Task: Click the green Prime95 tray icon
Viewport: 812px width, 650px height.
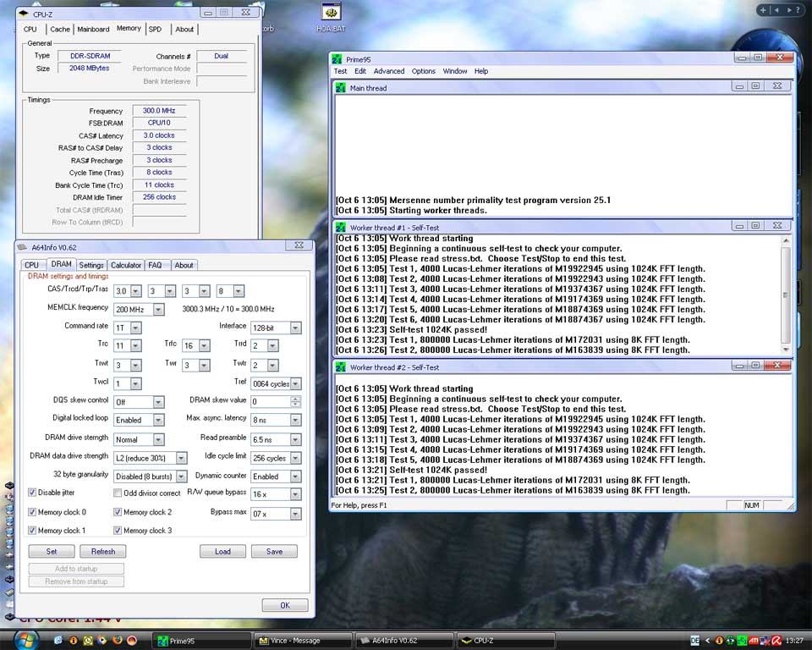Action: [742, 641]
